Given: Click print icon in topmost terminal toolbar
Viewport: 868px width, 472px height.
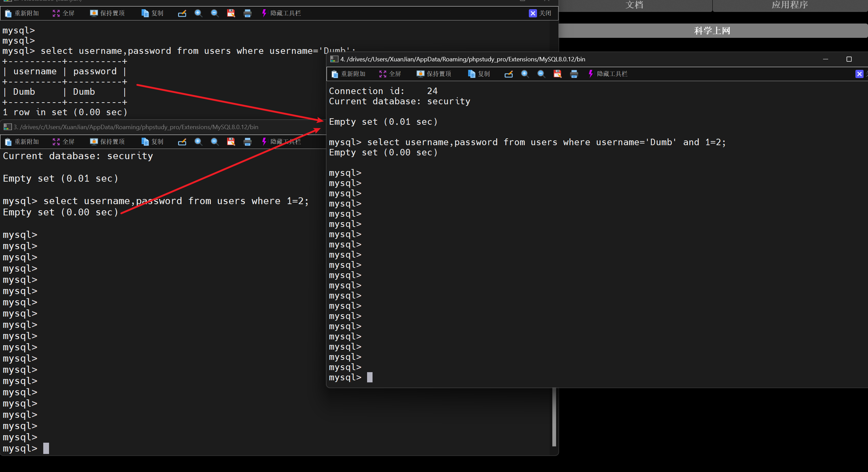Looking at the screenshot, I should pyautogui.click(x=248, y=13).
